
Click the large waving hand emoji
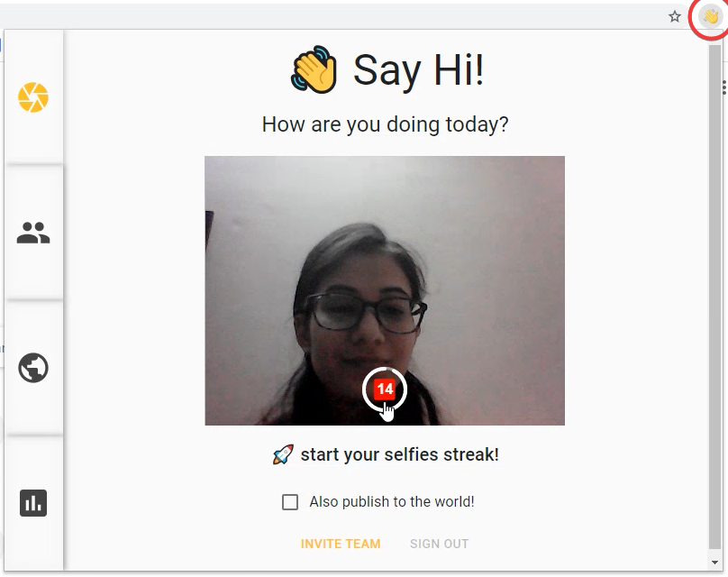[314, 69]
